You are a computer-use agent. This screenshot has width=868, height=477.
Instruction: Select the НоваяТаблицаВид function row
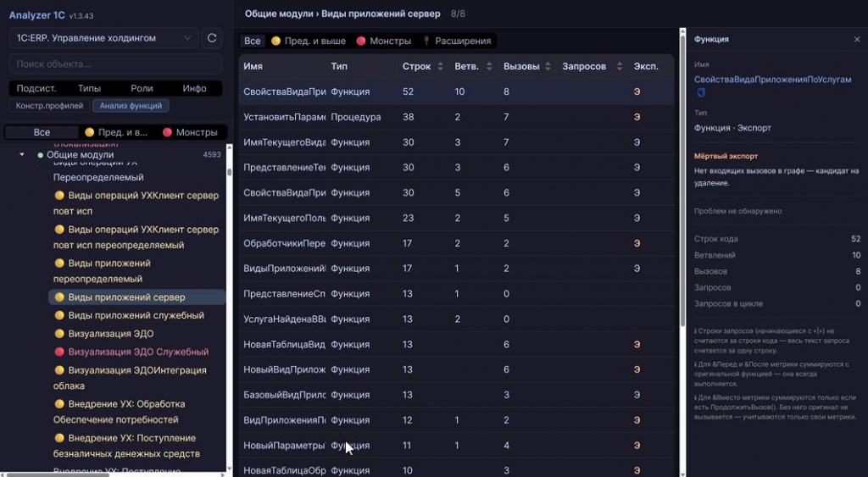click(456, 344)
